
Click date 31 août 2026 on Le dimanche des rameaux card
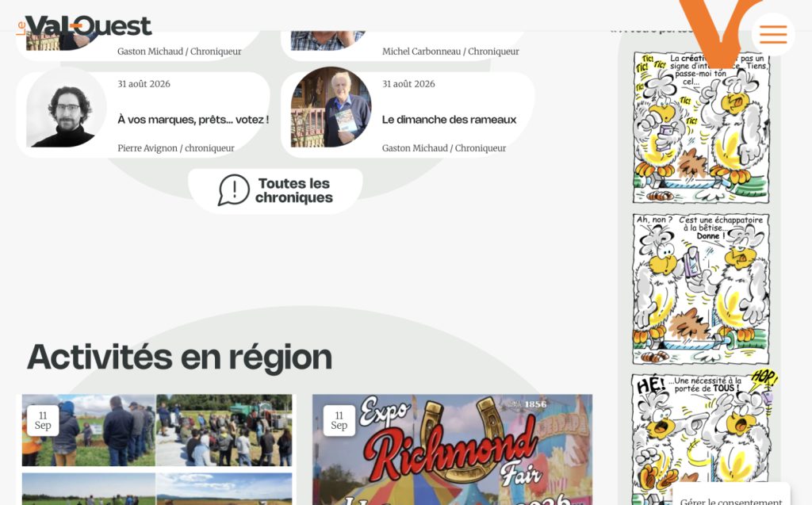[408, 84]
